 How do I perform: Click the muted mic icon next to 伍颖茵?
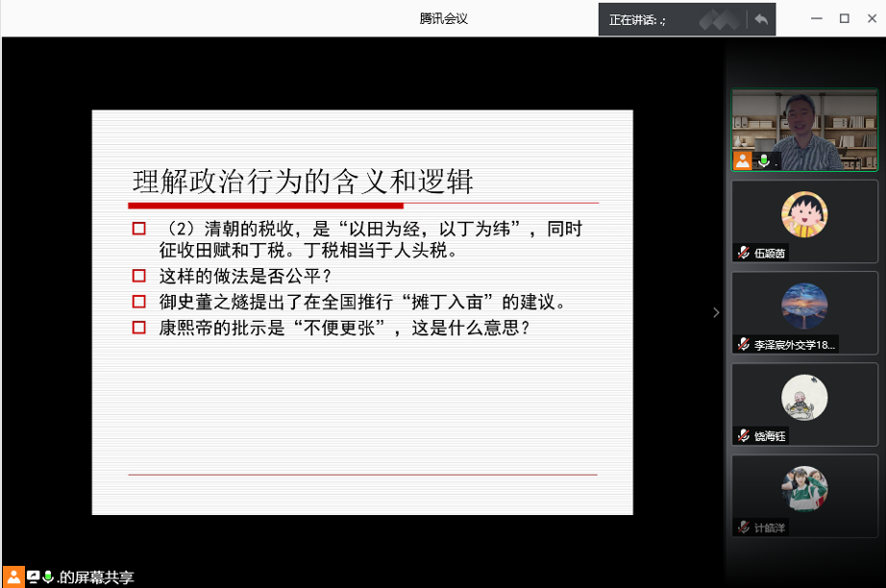(743, 253)
